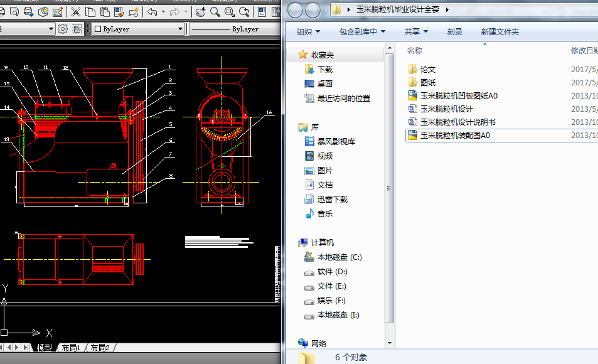Image resolution: width=598 pixels, height=364 pixels.
Task: Click the Plot Preview icon in AutoCAD toolbar
Action: [x=14, y=12]
